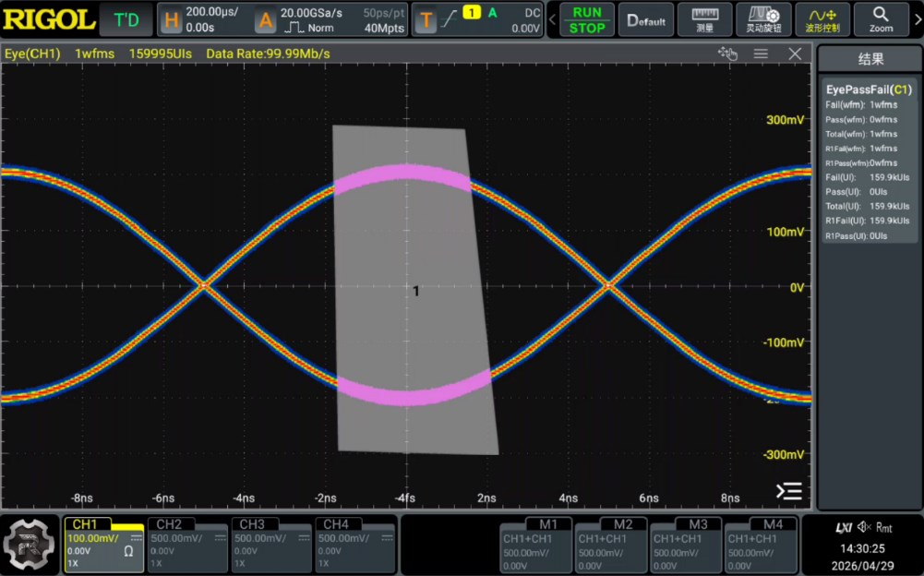Click the RIGOL logo
This screenshot has width=924, height=576.
tap(49, 19)
